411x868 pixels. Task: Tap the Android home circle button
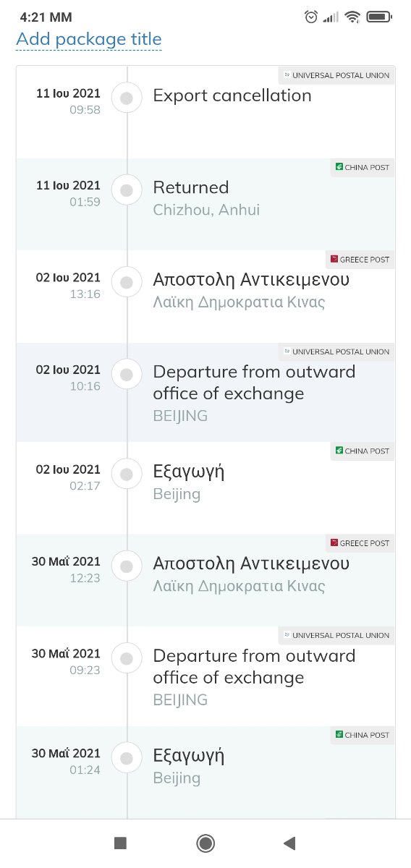point(205,843)
